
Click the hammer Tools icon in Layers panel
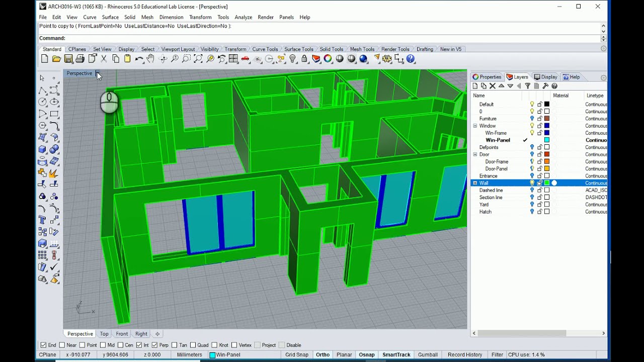(x=545, y=86)
